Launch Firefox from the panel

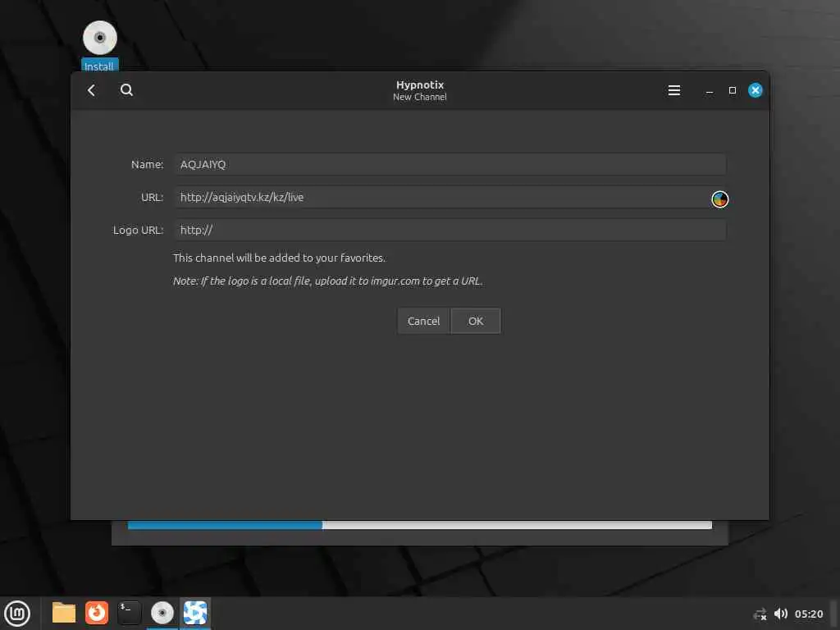pyautogui.click(x=97, y=613)
